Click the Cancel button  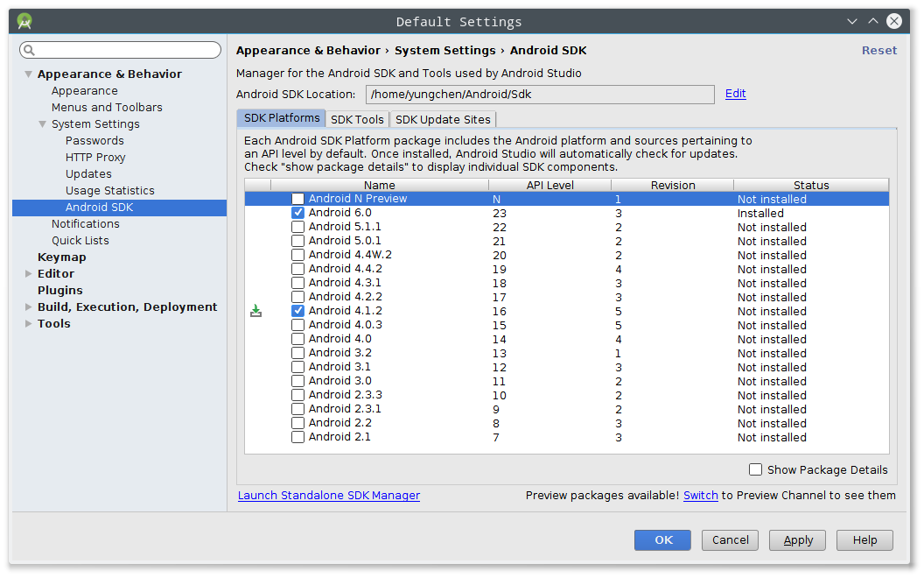click(730, 539)
